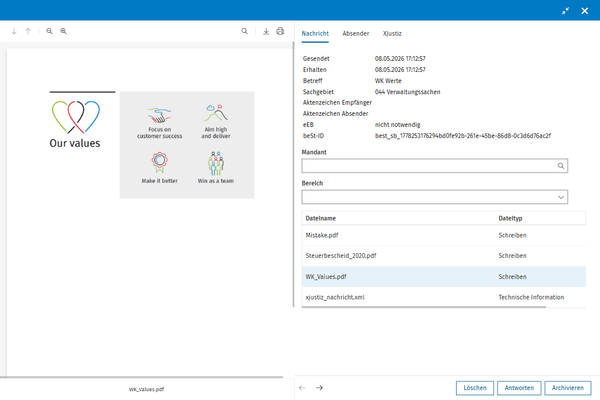Click the Archivieren button
This screenshot has height=400, width=600.
click(568, 388)
